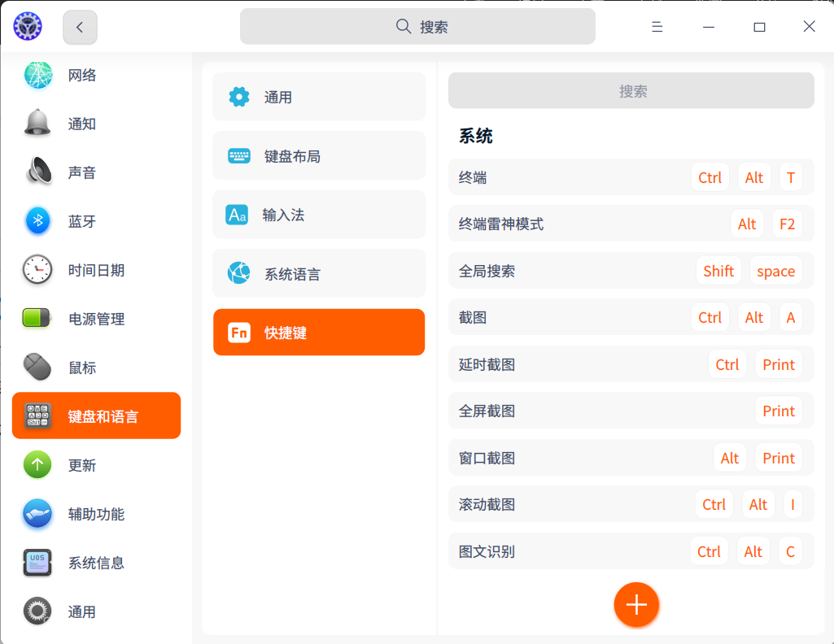Select the 窗口截图 row label
Viewport: 834px width, 644px height.
[x=487, y=458]
